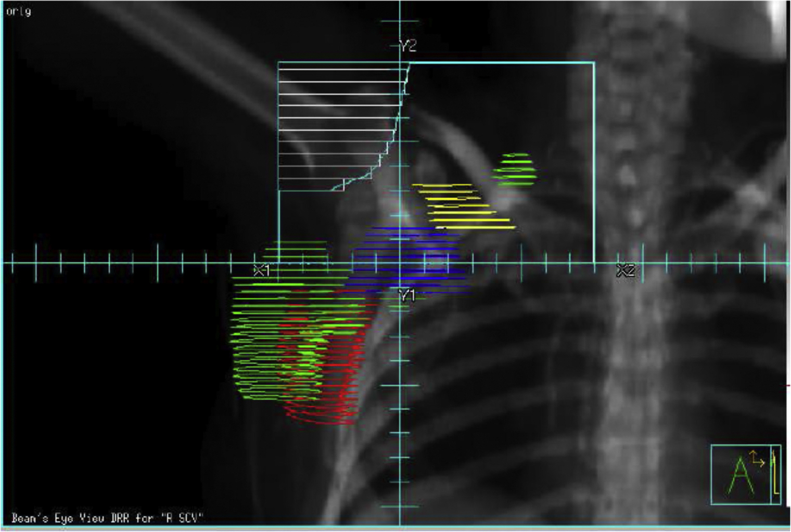Click the narrow yellow marker box beside the A indicator
791x532 pixels.
point(775,474)
